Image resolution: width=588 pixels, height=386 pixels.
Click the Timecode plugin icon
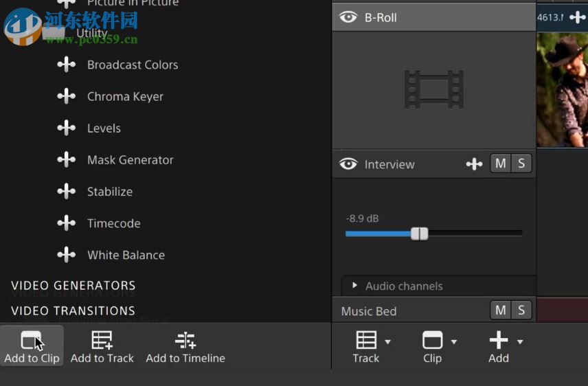(67, 223)
